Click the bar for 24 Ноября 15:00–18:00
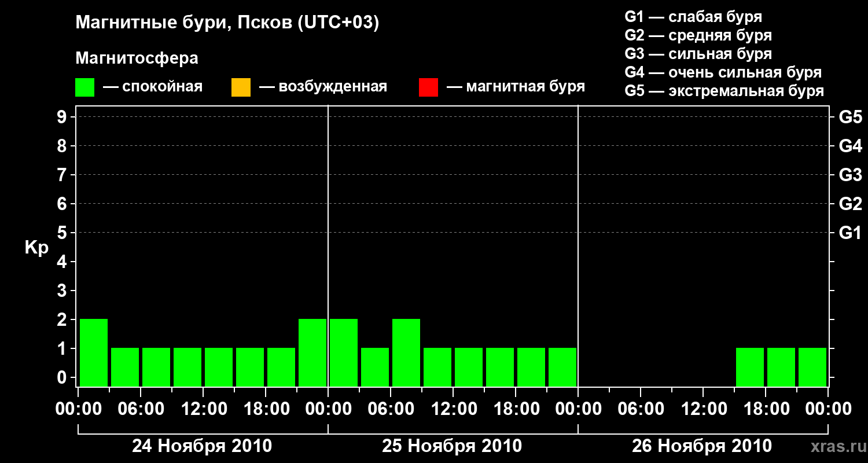This screenshot has height=463, width=868. [250, 367]
